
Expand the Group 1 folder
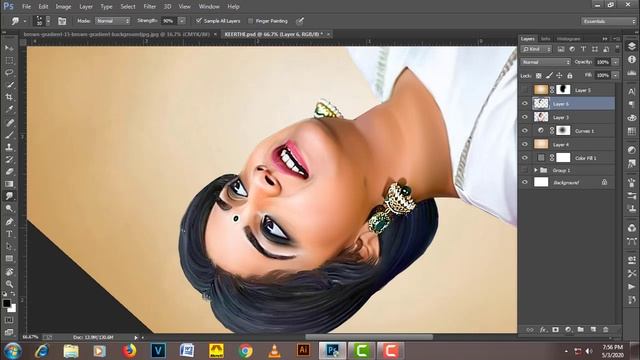(x=536, y=170)
